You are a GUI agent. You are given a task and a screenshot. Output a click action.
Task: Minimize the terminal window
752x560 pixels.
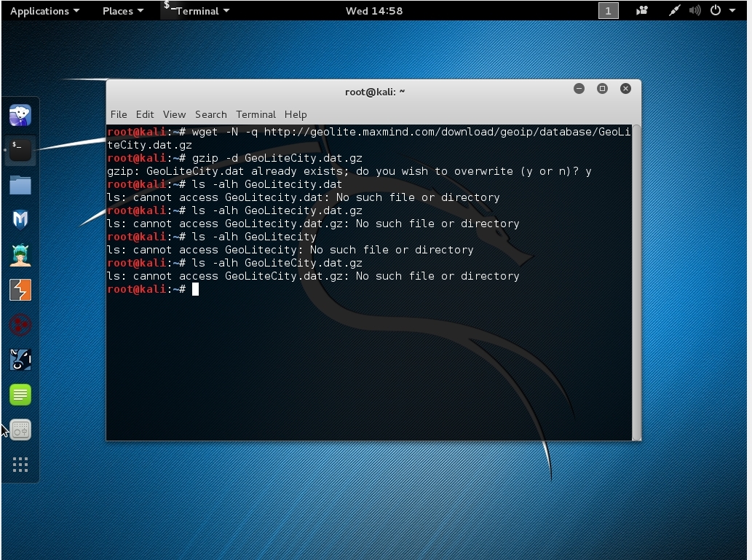[579, 88]
